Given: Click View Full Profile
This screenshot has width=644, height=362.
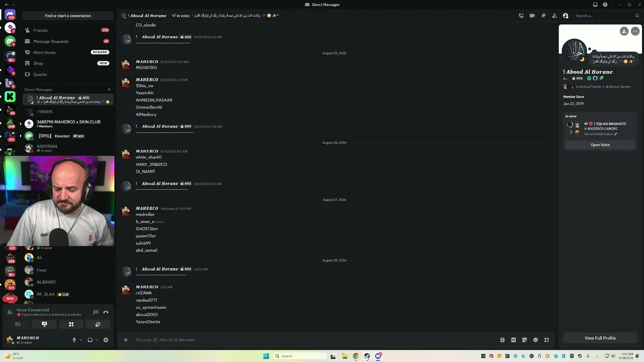Looking at the screenshot, I should pyautogui.click(x=600, y=338).
